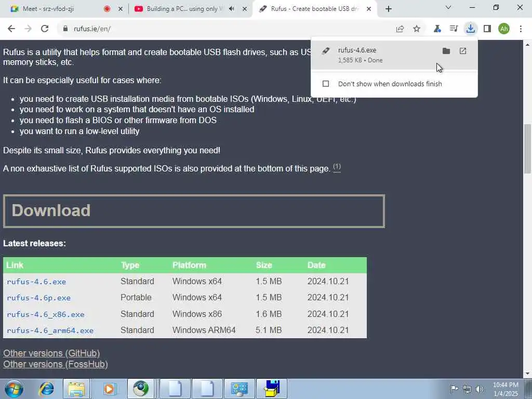Click the 5.1 MB size cell
The height and width of the screenshot is (399, 532).
pos(269,330)
